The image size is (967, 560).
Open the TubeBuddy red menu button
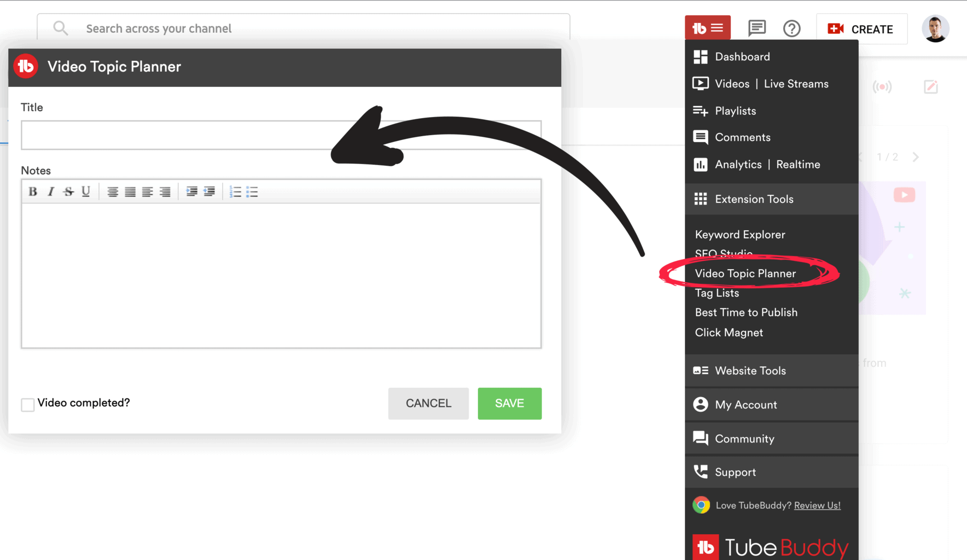[x=708, y=28]
